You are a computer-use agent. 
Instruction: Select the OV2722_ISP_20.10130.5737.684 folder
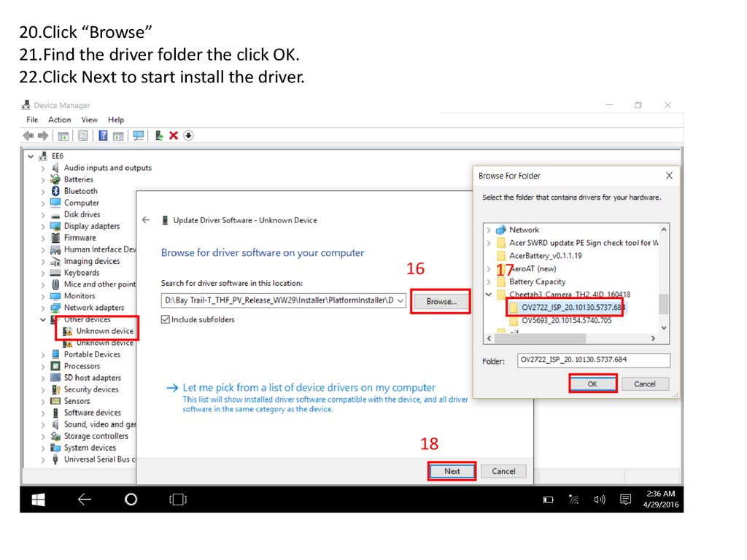pyautogui.click(x=573, y=308)
